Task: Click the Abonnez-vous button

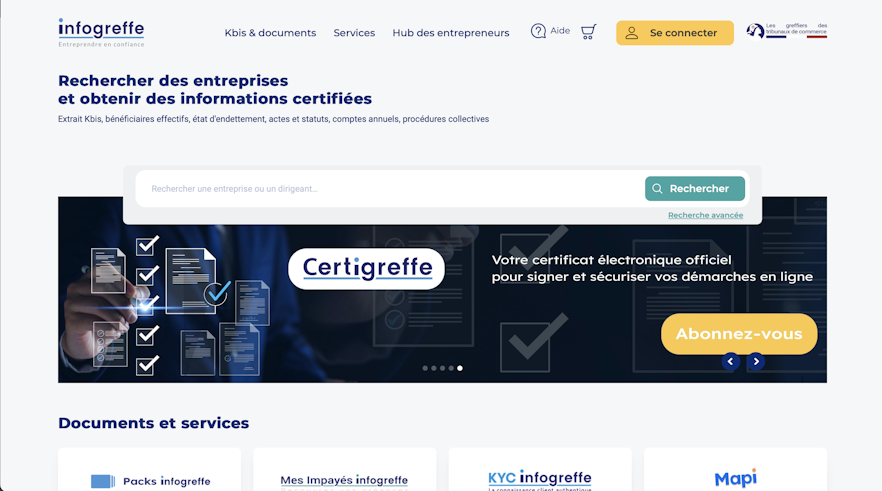Action: (x=739, y=334)
